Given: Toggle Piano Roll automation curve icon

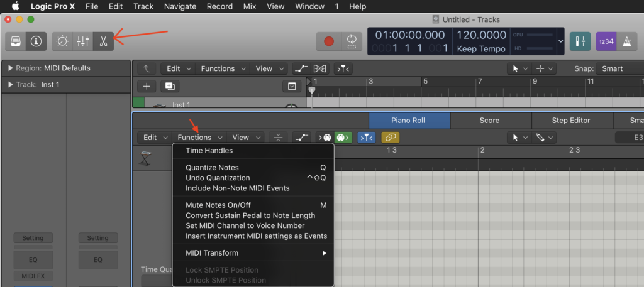Looking at the screenshot, I should (301, 138).
